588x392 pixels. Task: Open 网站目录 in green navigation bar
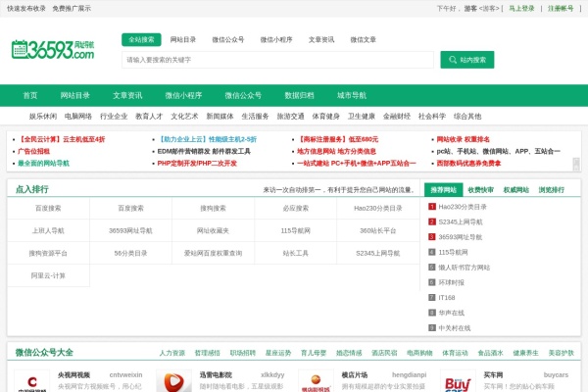coord(75,95)
